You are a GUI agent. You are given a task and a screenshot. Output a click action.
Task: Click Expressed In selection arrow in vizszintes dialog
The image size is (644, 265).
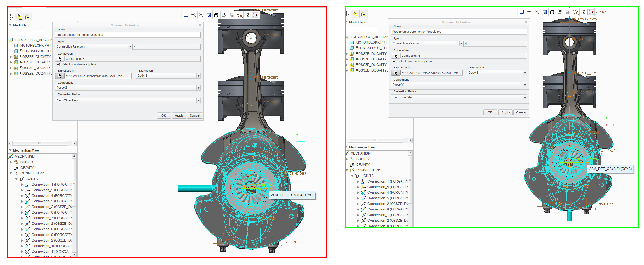[x=60, y=76]
